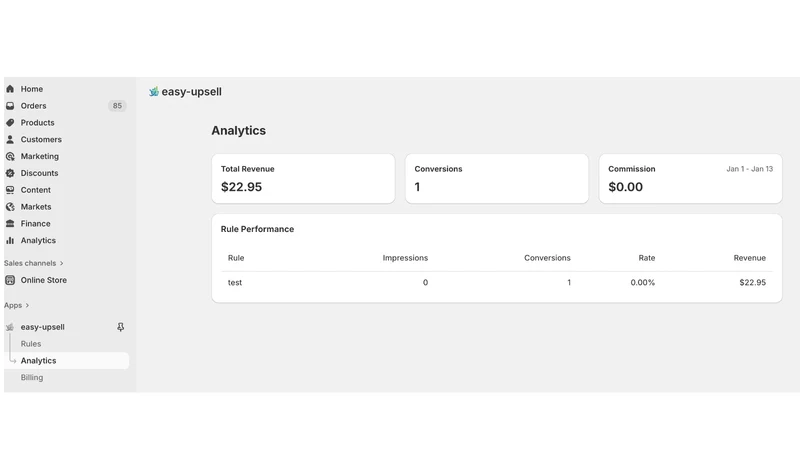Click the store Analytics bar chart icon
Image resolution: width=800 pixels, height=450 pixels.
tap(10, 240)
